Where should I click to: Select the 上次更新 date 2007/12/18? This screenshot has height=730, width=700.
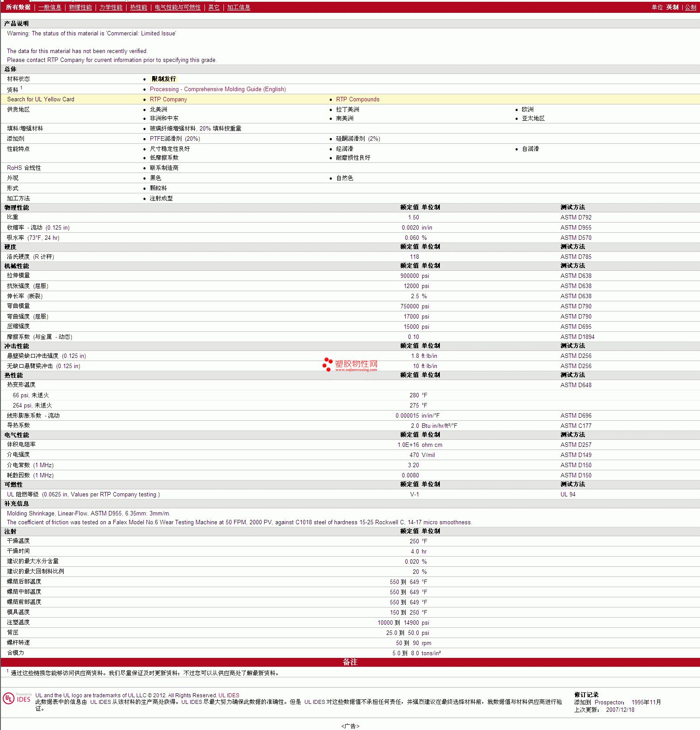pyautogui.click(x=620, y=710)
